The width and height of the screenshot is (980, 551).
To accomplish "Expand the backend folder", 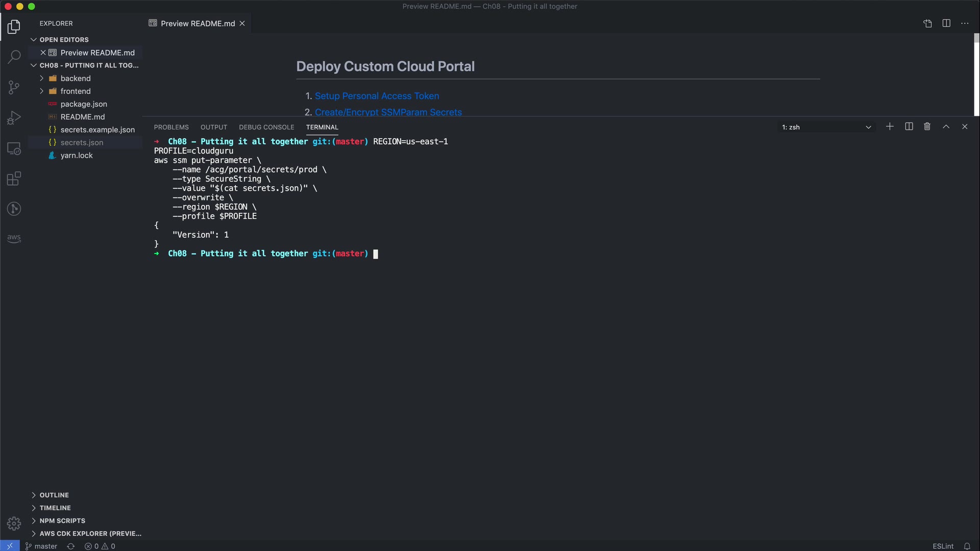I will (75, 78).
